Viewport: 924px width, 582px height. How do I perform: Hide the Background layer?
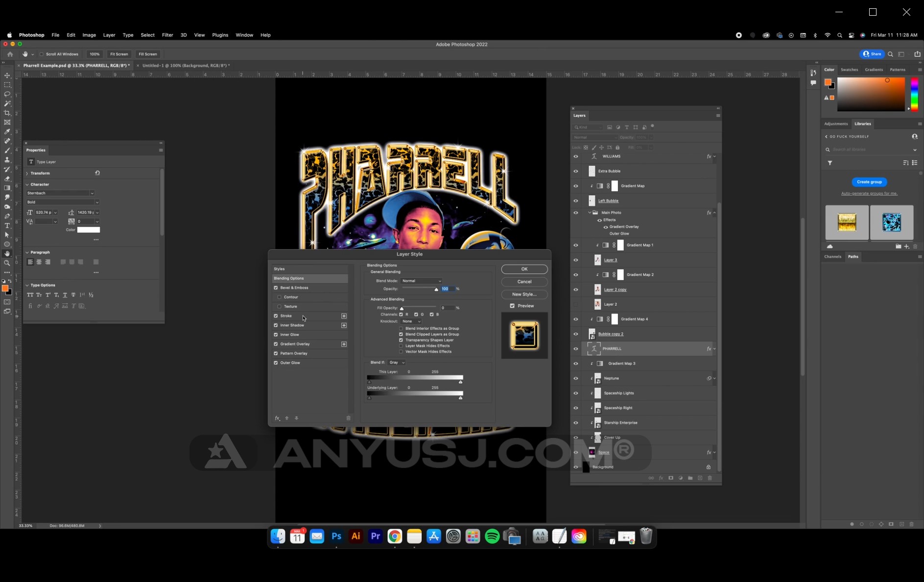click(x=576, y=467)
